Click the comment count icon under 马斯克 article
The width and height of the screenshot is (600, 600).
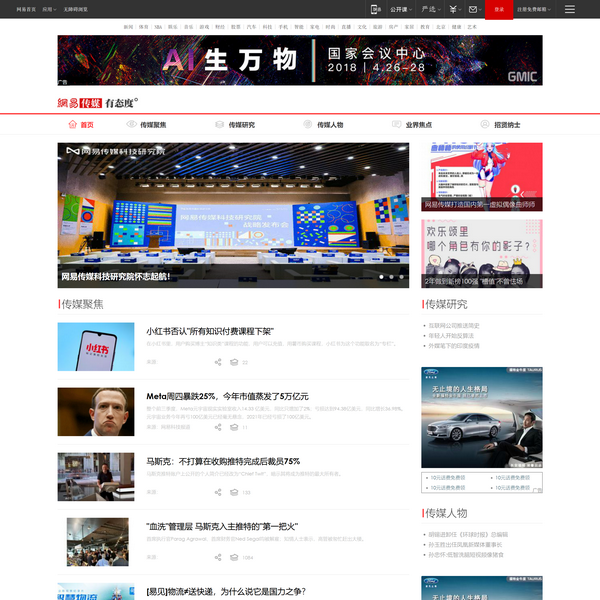click(233, 492)
